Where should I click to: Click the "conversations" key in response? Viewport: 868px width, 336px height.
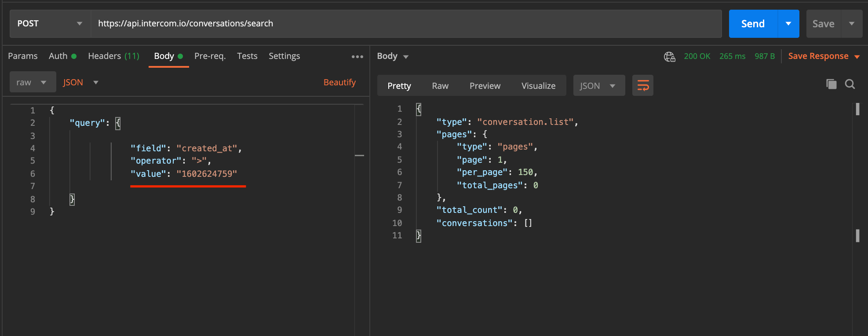pos(474,223)
